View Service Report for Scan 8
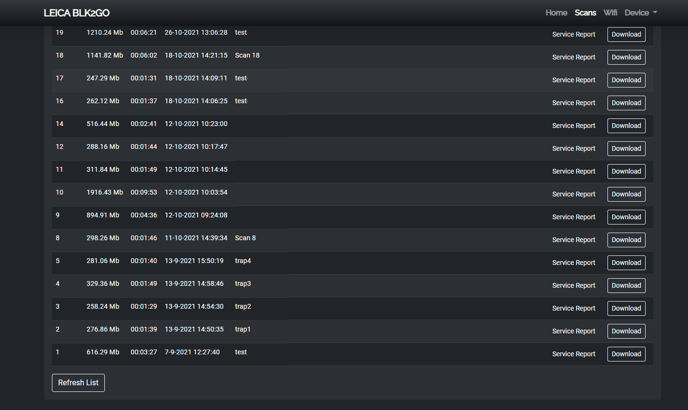 click(573, 240)
